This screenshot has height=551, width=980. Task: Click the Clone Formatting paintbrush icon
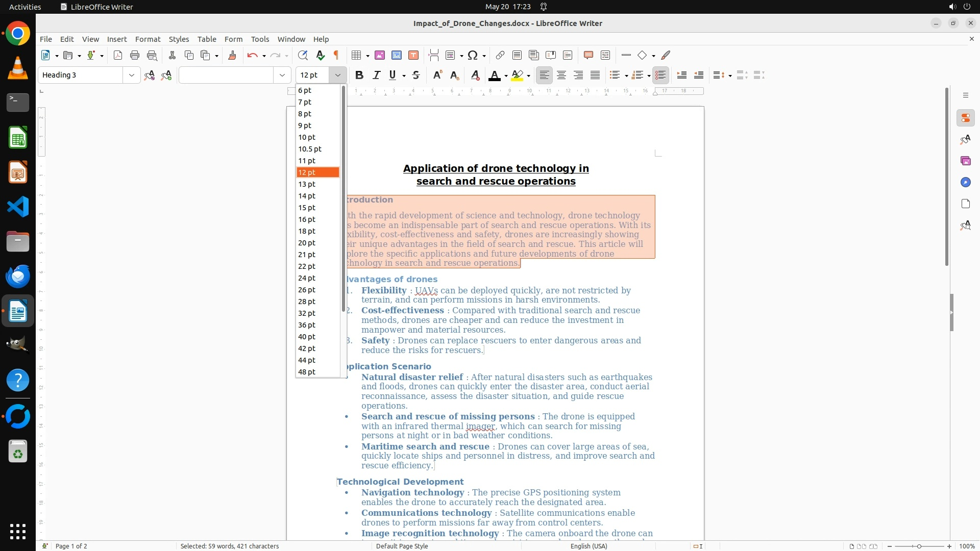(232, 55)
